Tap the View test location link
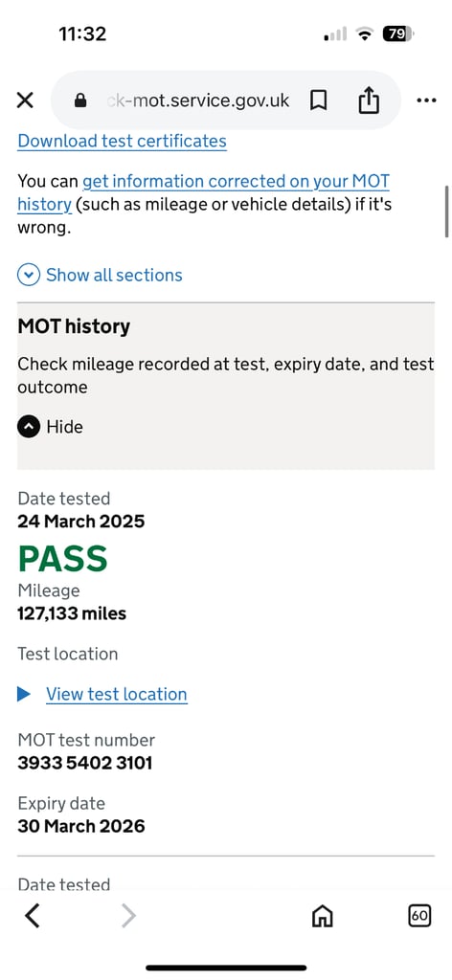This screenshot has height=980, width=452. coord(116,694)
